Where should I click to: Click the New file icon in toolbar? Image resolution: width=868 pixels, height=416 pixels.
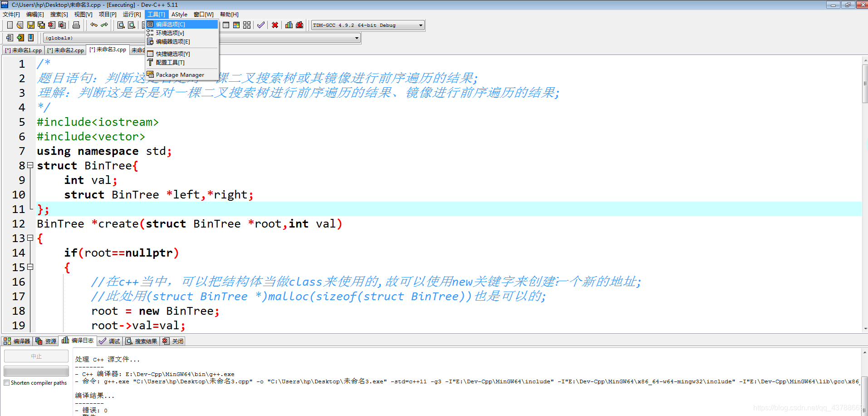pos(10,25)
